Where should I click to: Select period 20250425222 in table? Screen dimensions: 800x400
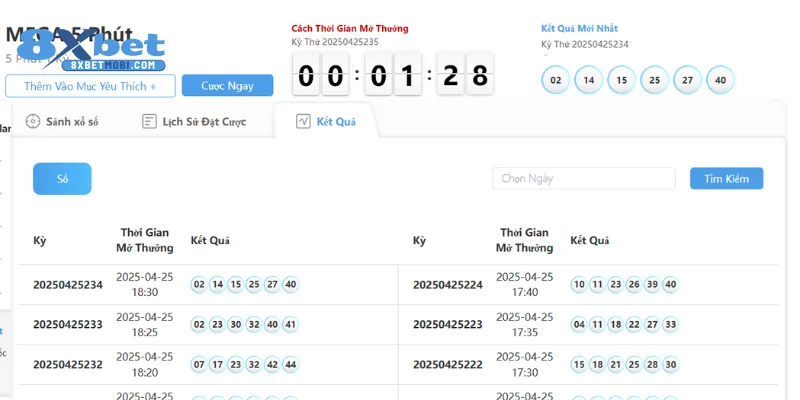click(448, 365)
